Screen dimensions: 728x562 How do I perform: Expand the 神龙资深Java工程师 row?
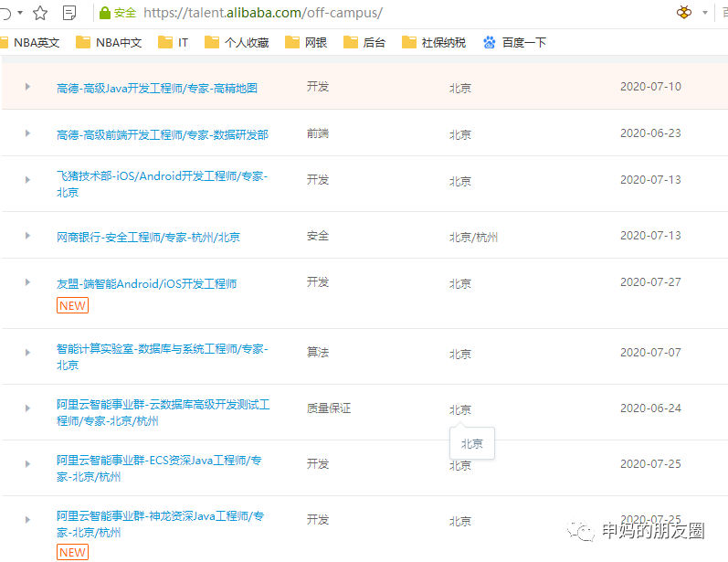coord(27,520)
